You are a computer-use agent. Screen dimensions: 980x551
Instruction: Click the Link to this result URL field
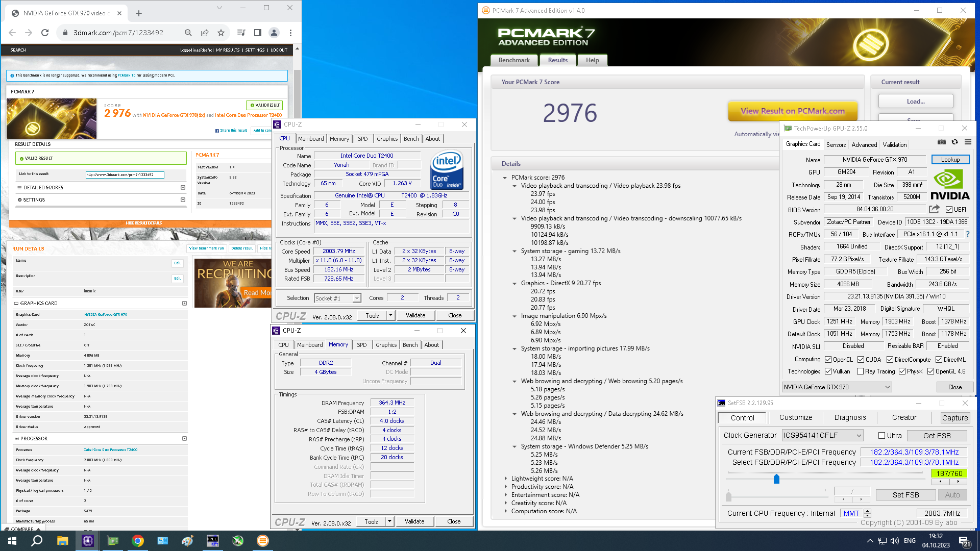[x=125, y=174]
